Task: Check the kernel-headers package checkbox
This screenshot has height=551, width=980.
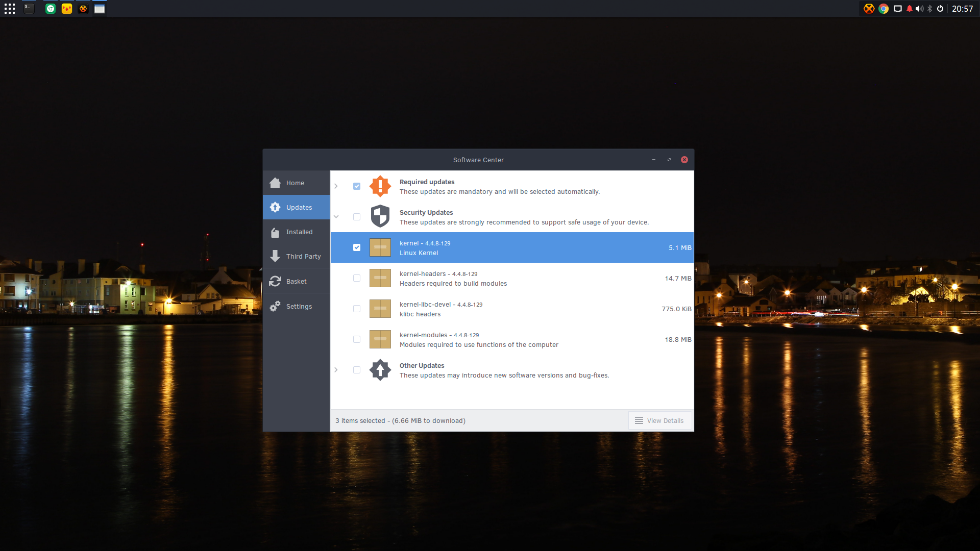Action: pos(357,278)
